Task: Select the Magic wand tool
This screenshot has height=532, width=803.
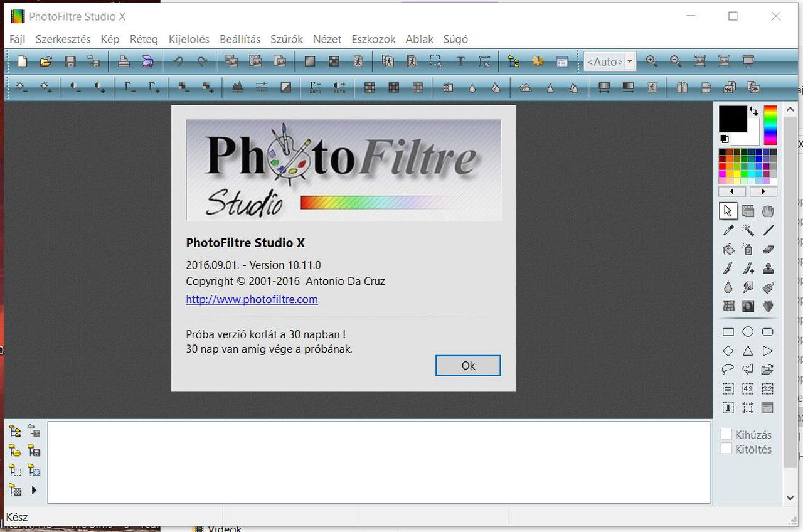Action: coord(748,230)
